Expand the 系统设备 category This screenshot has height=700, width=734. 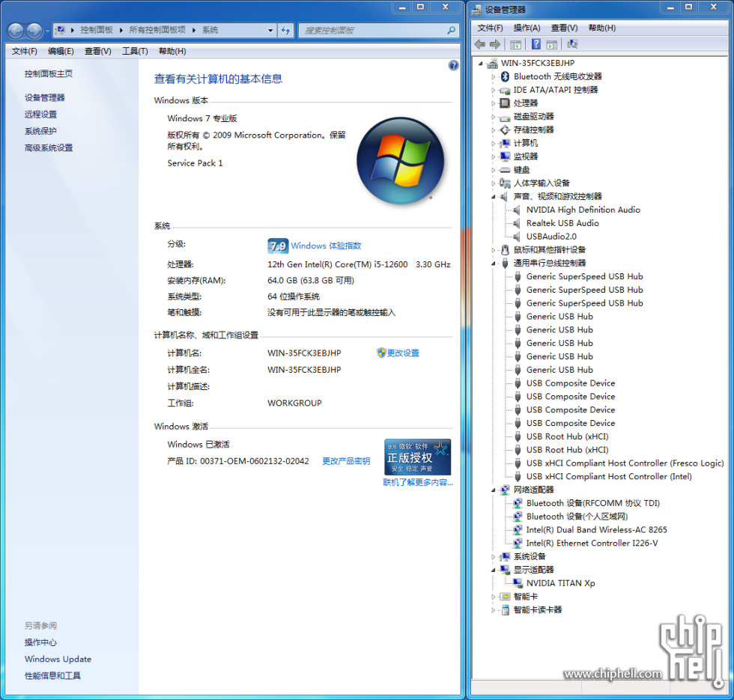click(493, 557)
